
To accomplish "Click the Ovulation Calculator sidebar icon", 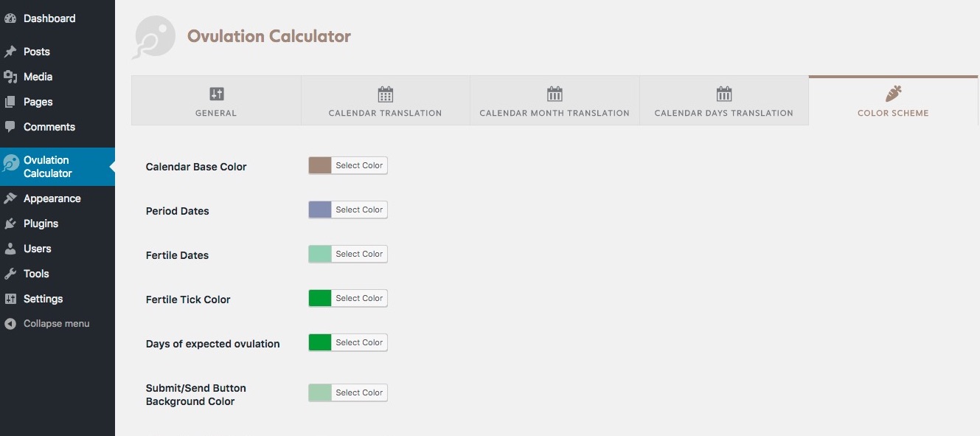I will pos(11,164).
